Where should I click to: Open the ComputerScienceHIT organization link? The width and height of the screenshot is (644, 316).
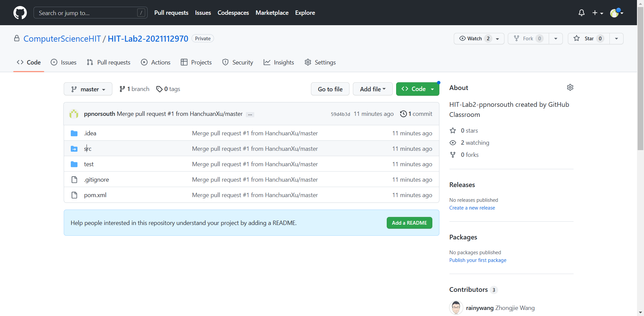tap(62, 39)
